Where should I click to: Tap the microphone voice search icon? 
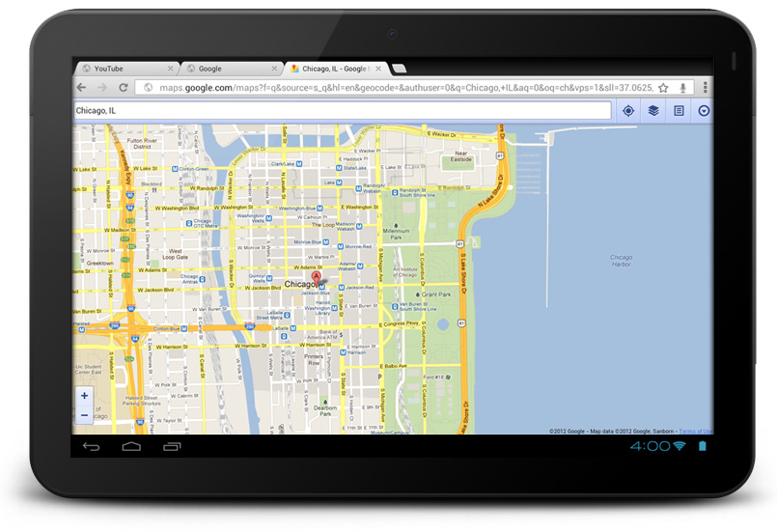tap(682, 88)
